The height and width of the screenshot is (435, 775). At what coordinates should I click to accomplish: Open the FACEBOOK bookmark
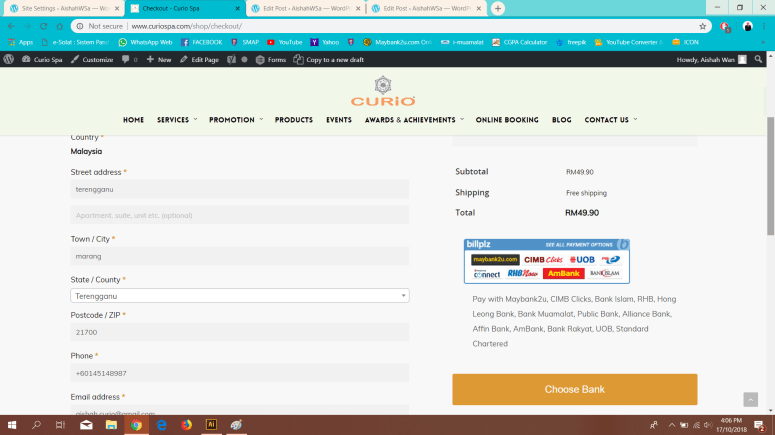pyautogui.click(x=202, y=42)
